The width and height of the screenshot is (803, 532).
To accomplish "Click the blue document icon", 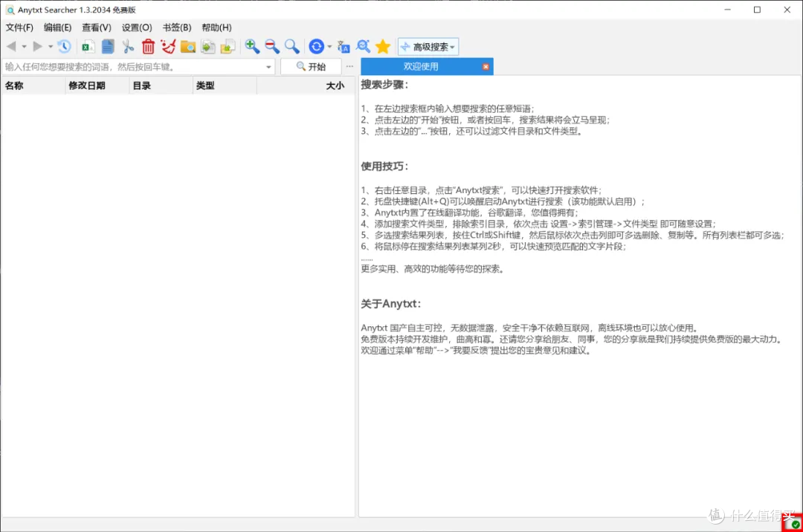I will pyautogui.click(x=108, y=47).
